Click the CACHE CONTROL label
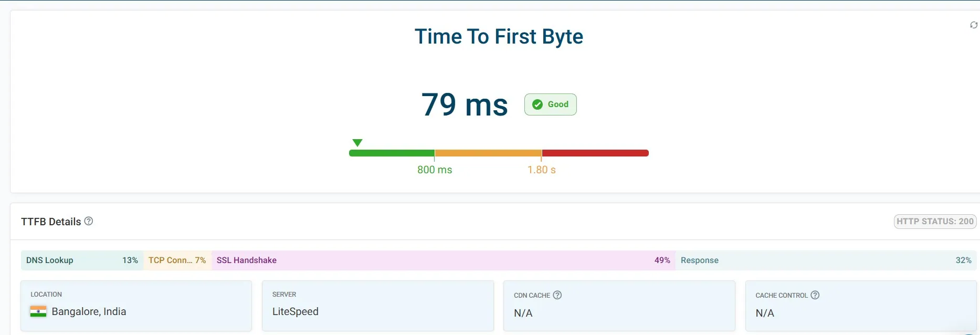This screenshot has width=980, height=335. pos(782,296)
